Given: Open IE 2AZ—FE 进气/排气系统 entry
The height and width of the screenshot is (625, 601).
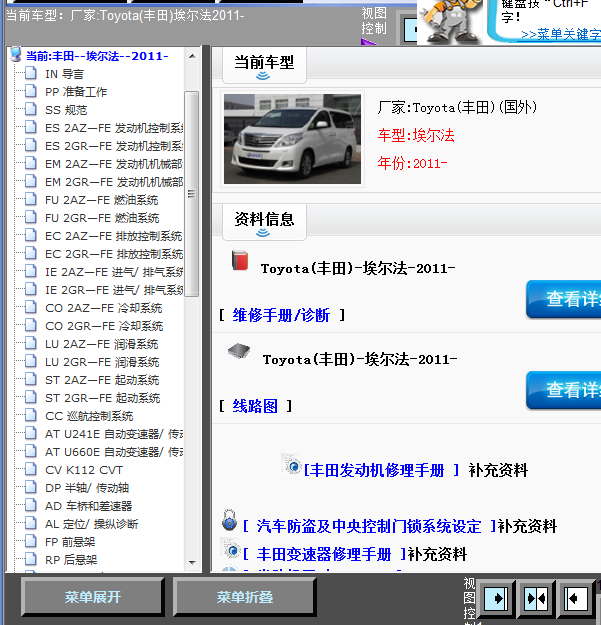Looking at the screenshot, I should [x=114, y=272].
